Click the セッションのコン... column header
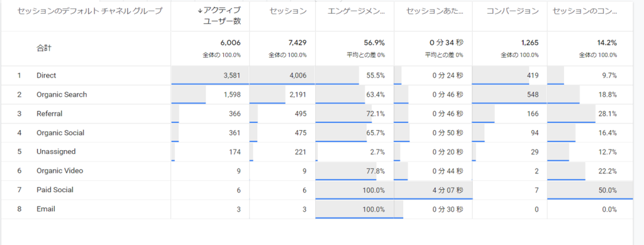This screenshot has width=644, height=245. (x=585, y=11)
